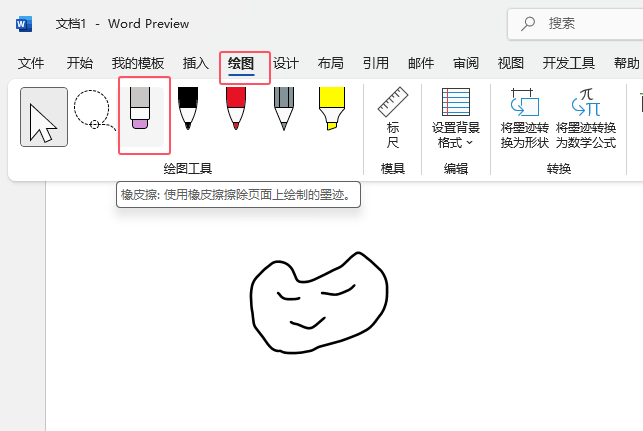643x431 pixels.
Task: Open the 帮助 tab
Action: (627, 63)
